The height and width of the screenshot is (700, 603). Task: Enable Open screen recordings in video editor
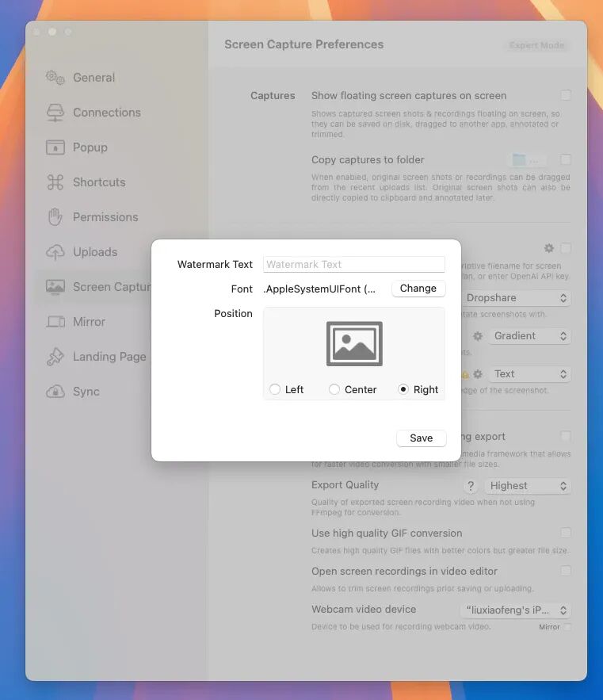[x=566, y=571]
